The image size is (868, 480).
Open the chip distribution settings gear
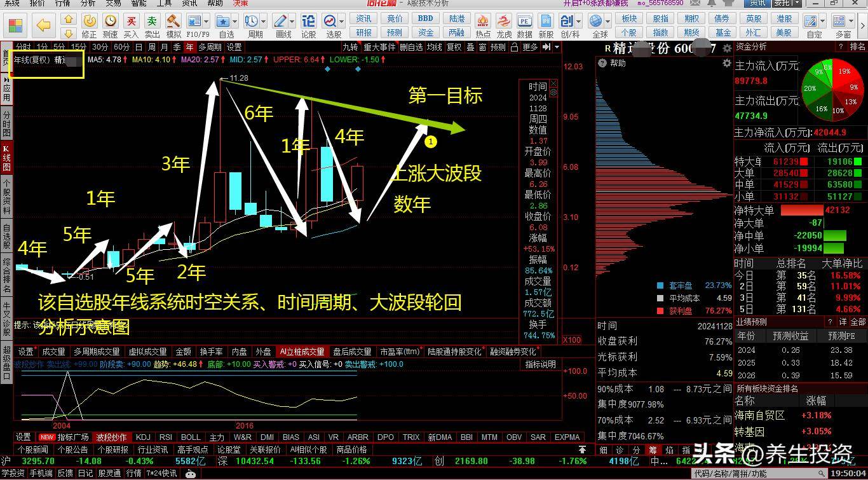[727, 64]
